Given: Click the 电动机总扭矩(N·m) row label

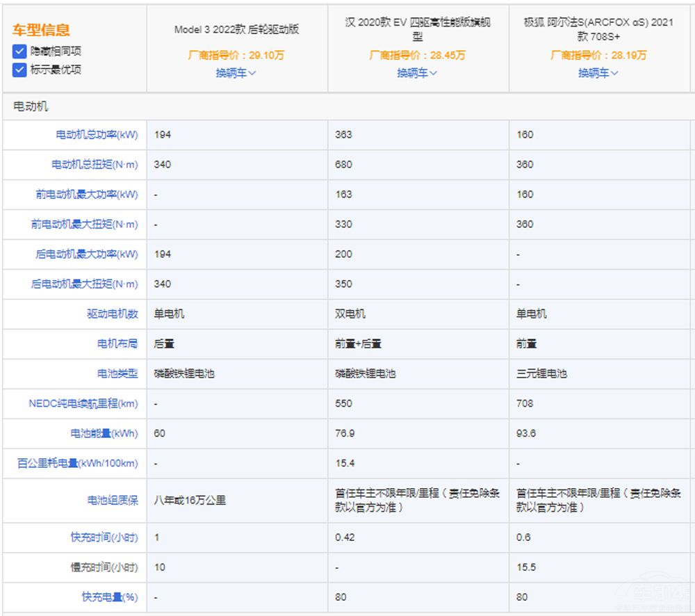Looking at the screenshot, I should (x=95, y=165).
